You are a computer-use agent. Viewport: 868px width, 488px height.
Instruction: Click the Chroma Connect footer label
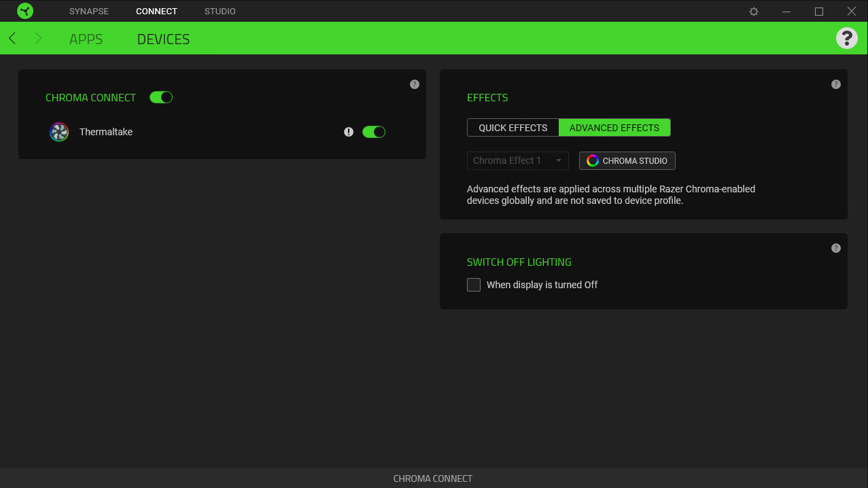[x=433, y=478]
